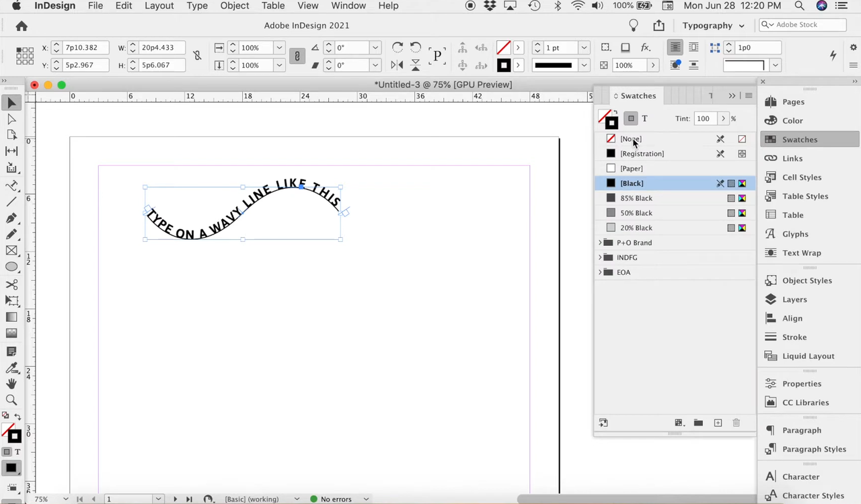This screenshot has height=504, width=861.
Task: Click the New Swatch icon in Swatches panel
Action: pyautogui.click(x=718, y=423)
